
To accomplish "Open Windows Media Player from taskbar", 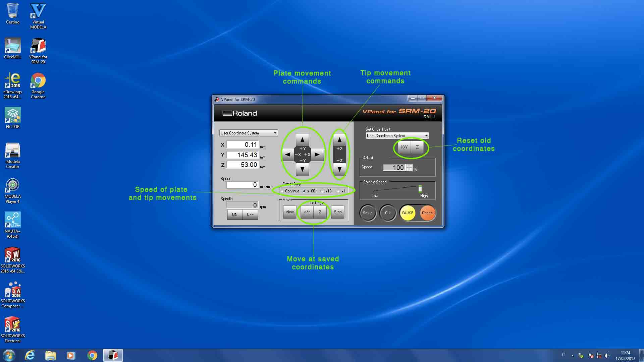I will coord(71,355).
